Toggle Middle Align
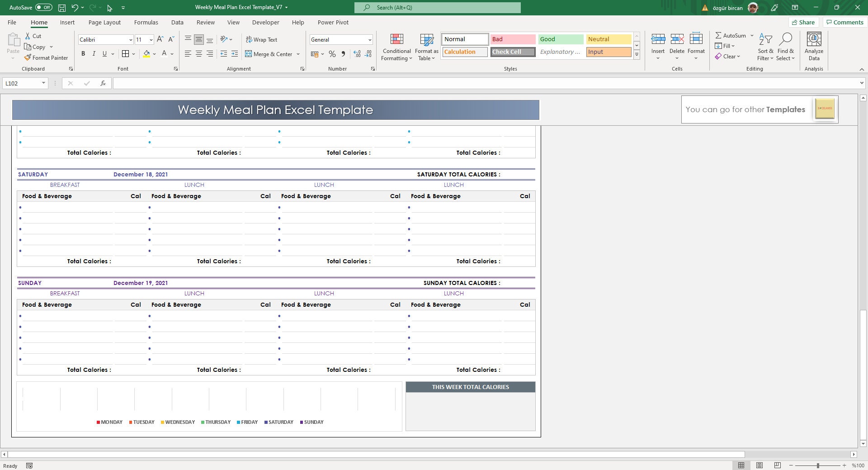868x470 pixels. tap(199, 40)
